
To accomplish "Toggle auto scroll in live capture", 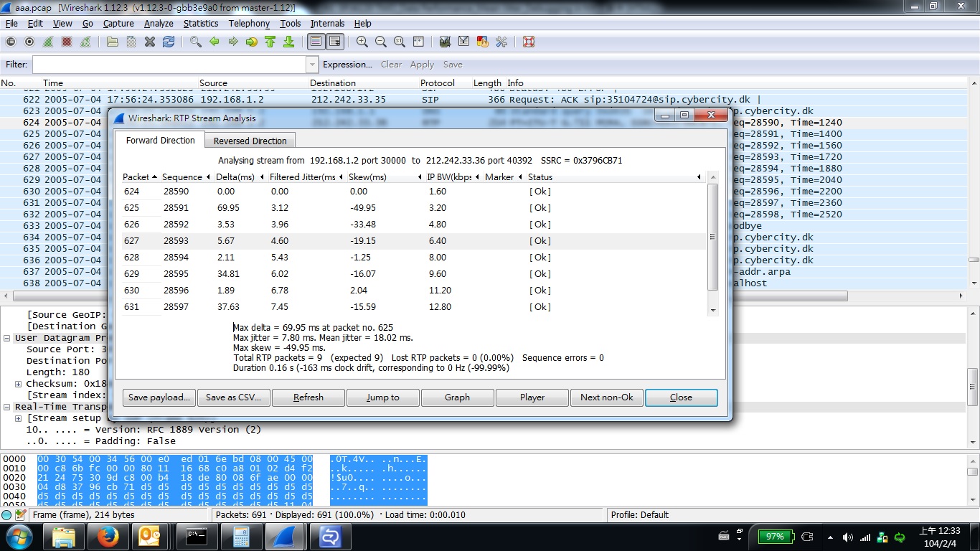I will click(335, 42).
